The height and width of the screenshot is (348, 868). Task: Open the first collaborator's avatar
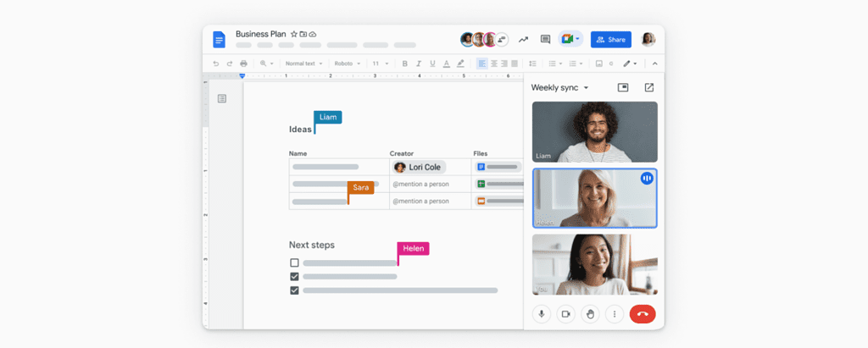click(468, 39)
